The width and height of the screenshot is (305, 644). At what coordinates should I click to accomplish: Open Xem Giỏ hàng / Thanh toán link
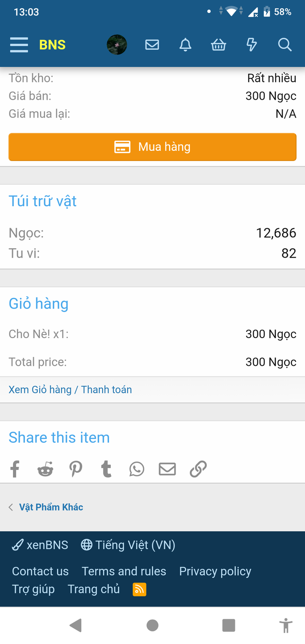[70, 390]
